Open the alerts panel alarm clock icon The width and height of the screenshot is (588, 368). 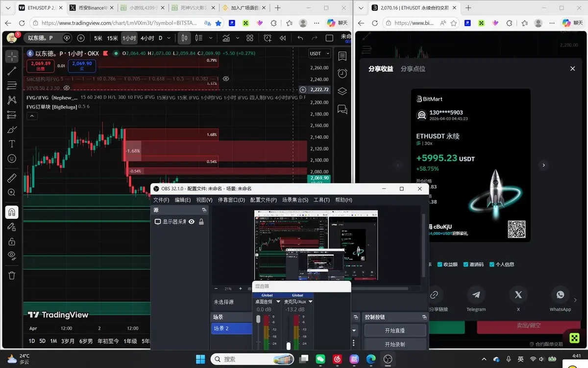pyautogui.click(x=343, y=74)
